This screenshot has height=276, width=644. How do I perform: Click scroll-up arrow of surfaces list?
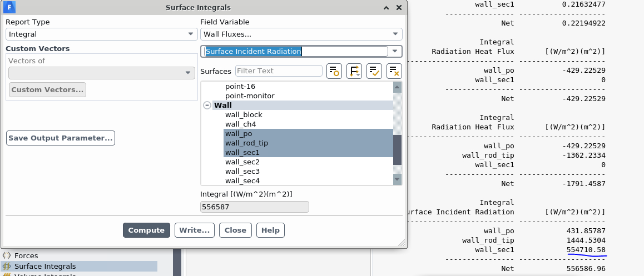(397, 87)
